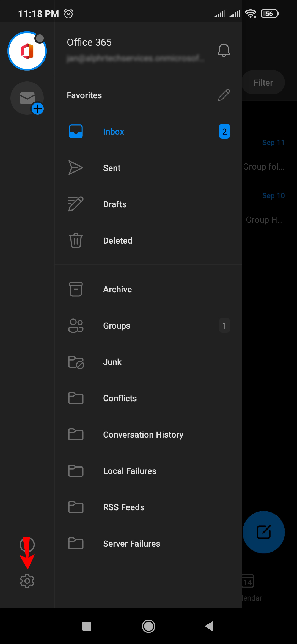This screenshot has height=644, width=297.
Task: Open the Archive folder
Action: click(148, 289)
